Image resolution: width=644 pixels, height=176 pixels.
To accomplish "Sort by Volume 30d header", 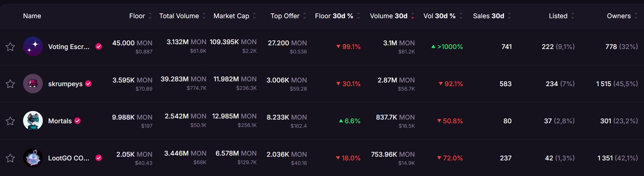I will (x=389, y=16).
